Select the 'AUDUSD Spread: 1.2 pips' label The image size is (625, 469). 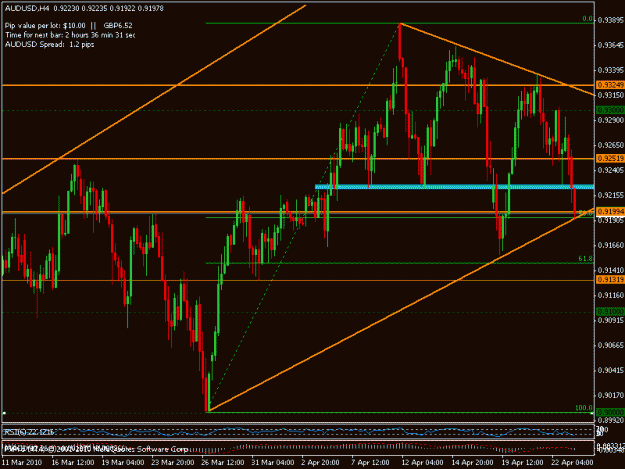tap(49, 44)
